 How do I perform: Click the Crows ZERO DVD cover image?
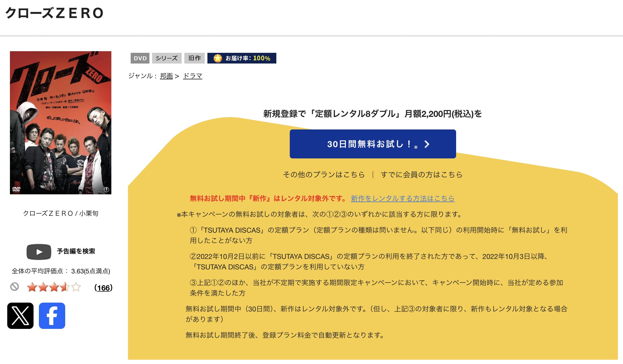click(x=61, y=123)
